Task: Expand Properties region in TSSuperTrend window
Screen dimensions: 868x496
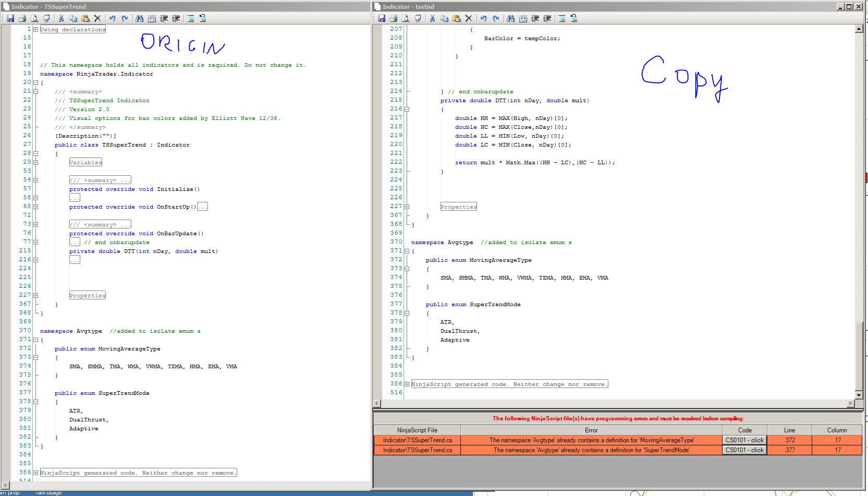Action: (x=35, y=295)
